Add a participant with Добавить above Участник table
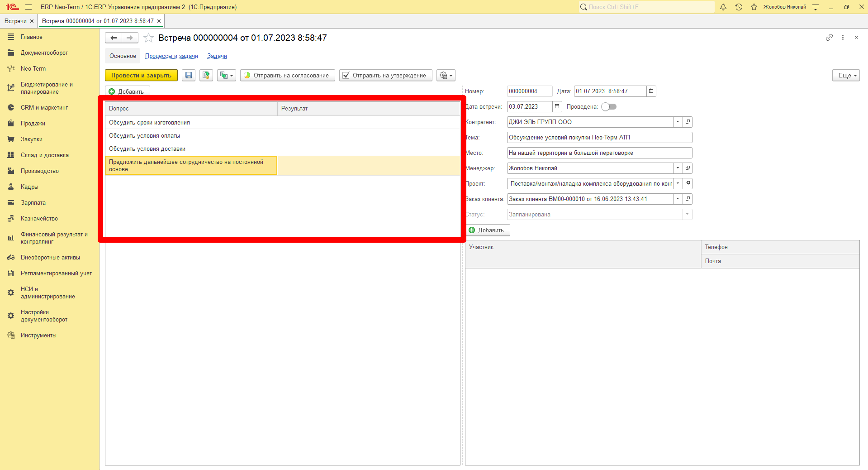Image resolution: width=868 pixels, height=470 pixels. pos(488,230)
